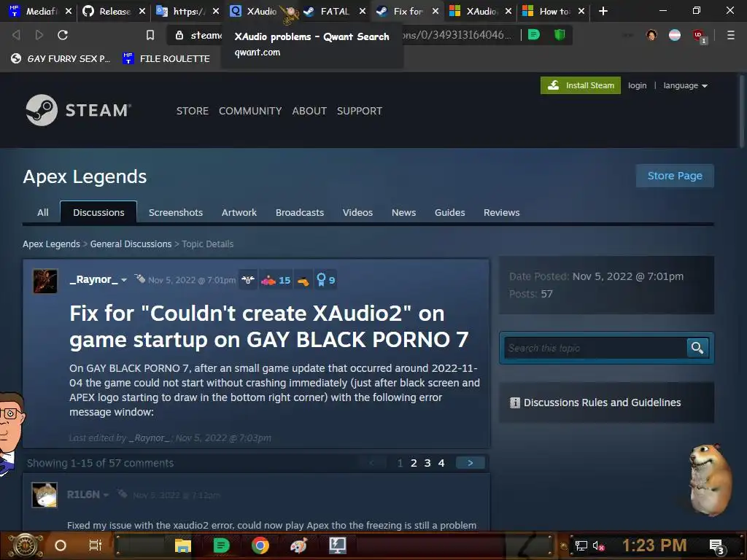The height and width of the screenshot is (560, 747).
Task: Select the News tab
Action: (404, 212)
